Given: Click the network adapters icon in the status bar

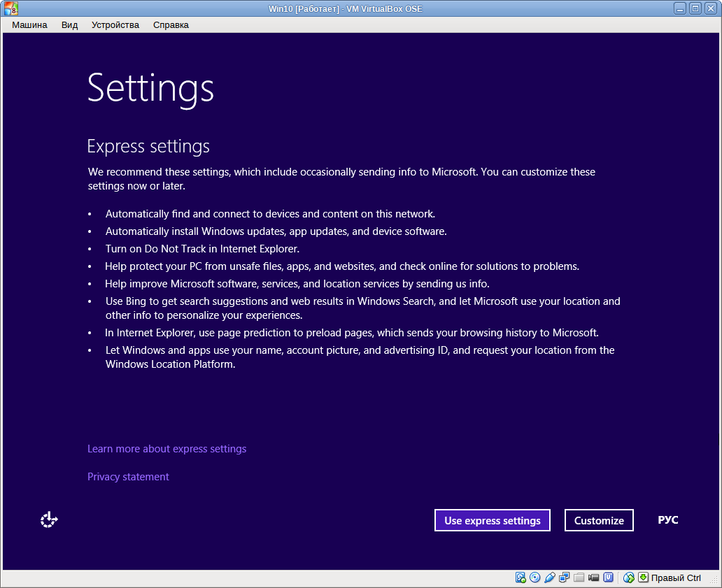Looking at the screenshot, I should coord(564,578).
